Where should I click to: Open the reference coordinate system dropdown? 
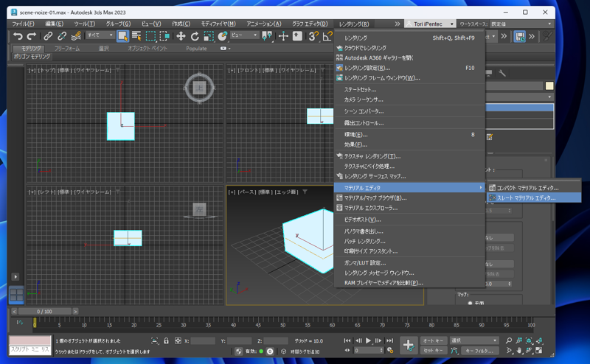click(244, 35)
